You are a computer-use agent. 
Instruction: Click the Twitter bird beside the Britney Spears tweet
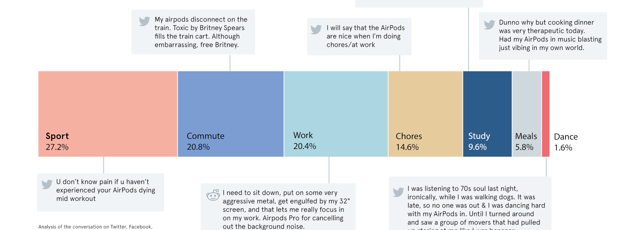(144, 21)
